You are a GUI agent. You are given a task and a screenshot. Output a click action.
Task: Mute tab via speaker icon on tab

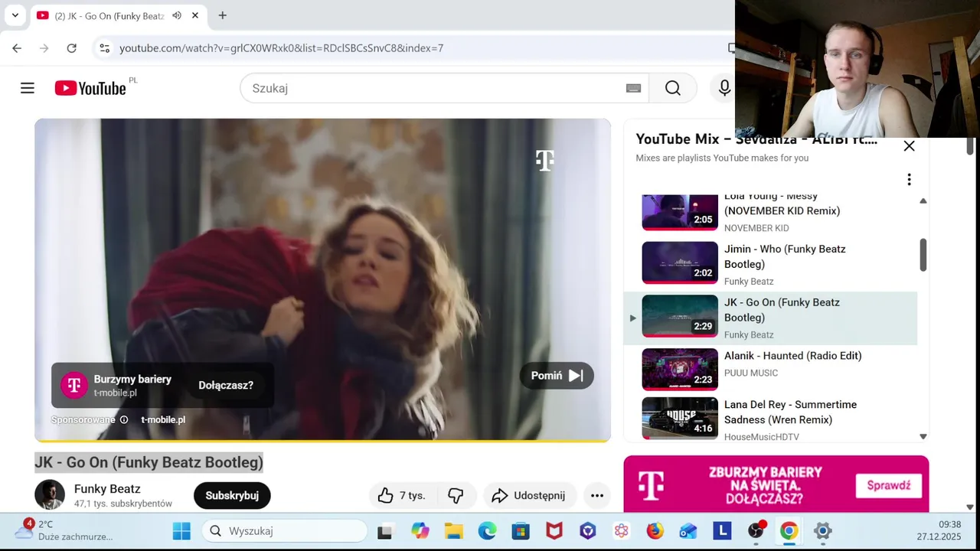coord(177,15)
